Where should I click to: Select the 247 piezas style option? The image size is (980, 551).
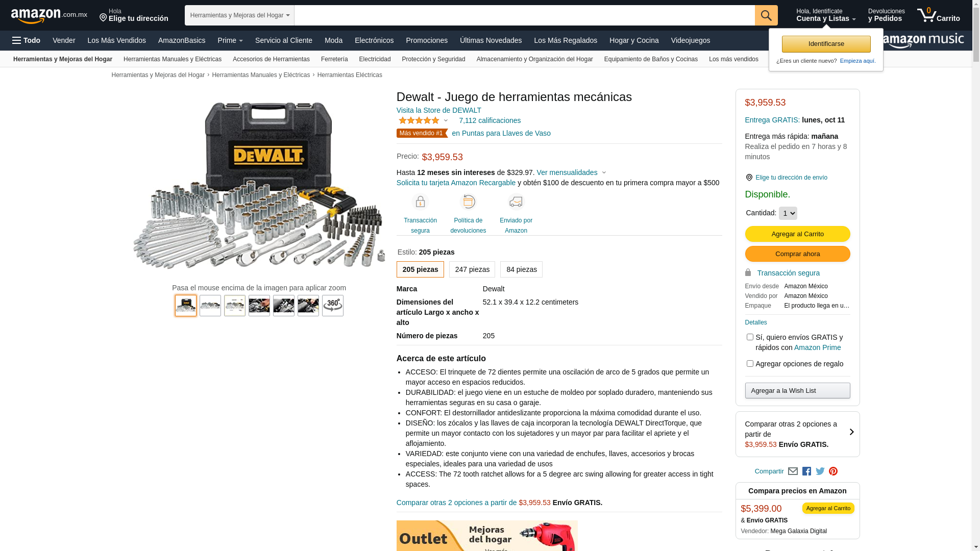[472, 269]
